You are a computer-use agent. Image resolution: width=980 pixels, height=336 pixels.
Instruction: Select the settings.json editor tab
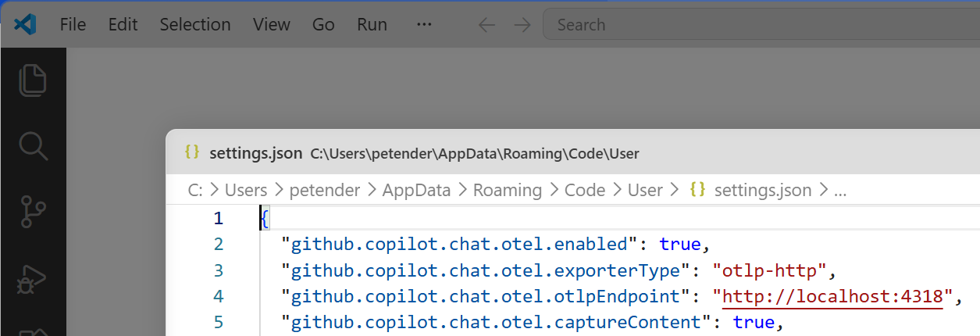pyautogui.click(x=412, y=153)
